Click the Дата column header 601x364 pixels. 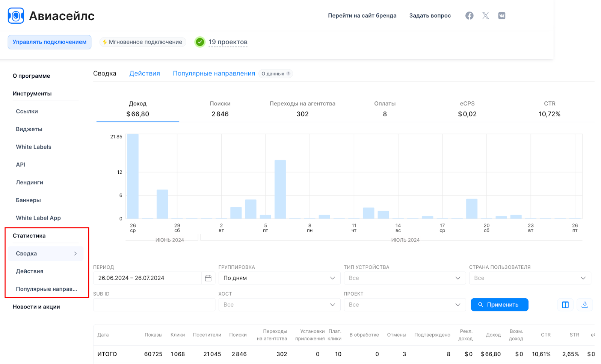point(103,335)
